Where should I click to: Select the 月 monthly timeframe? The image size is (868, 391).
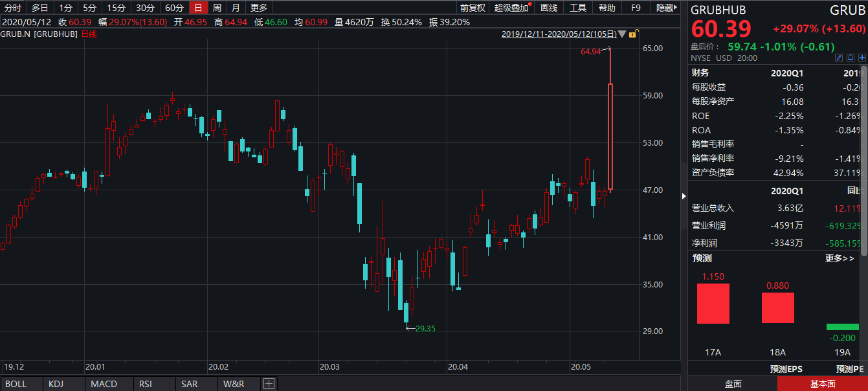(236, 8)
